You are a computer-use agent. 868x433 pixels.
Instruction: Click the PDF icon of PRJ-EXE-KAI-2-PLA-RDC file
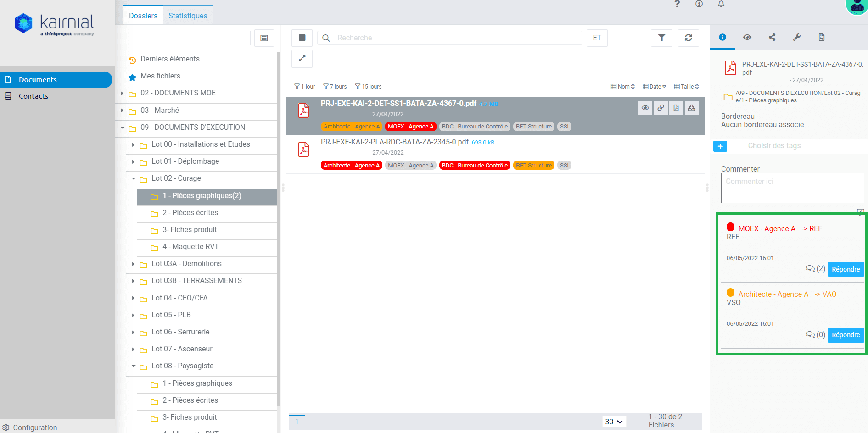point(304,150)
